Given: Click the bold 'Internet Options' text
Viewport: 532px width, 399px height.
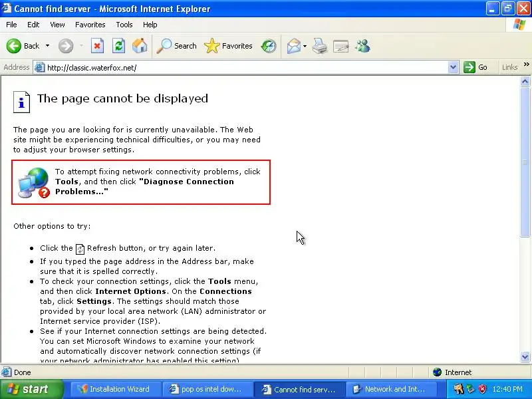Looking at the screenshot, I should pos(130,291).
